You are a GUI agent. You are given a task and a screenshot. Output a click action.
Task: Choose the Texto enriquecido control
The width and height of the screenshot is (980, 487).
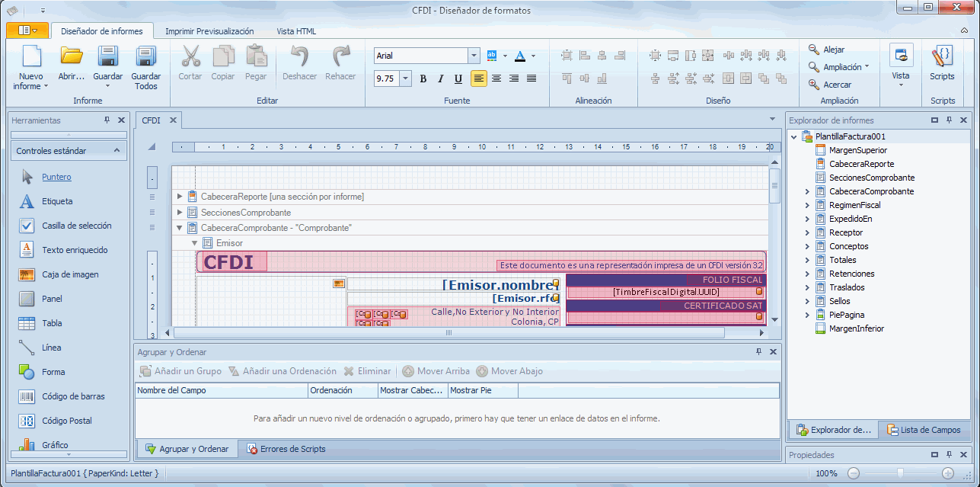[x=27, y=250]
